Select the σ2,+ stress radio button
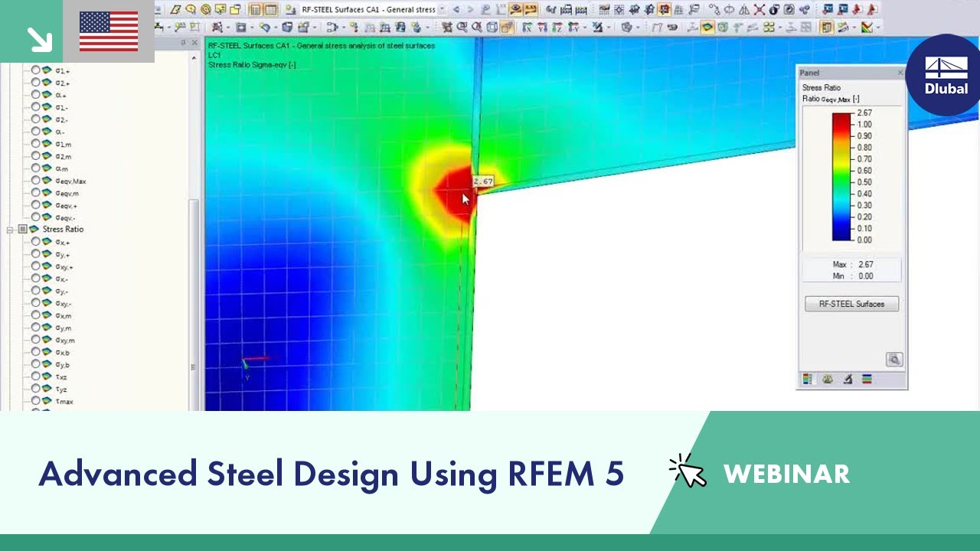This screenshot has width=980, height=551. 35,83
